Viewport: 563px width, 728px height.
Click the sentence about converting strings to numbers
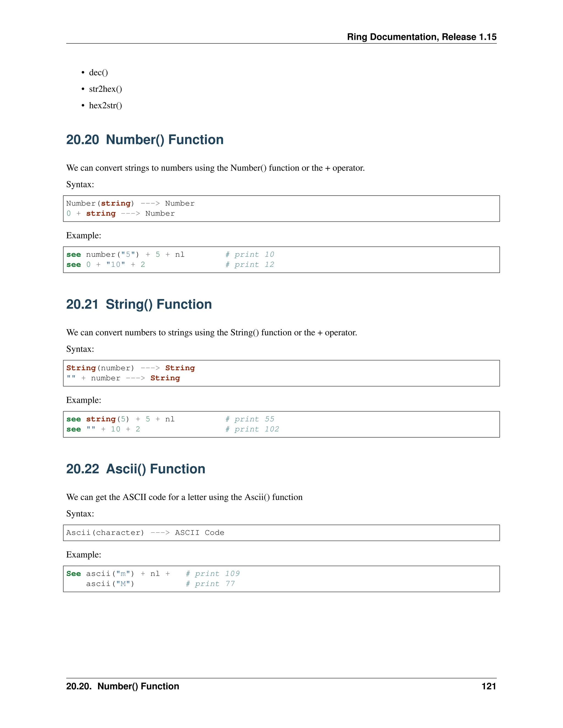pos(216,168)
